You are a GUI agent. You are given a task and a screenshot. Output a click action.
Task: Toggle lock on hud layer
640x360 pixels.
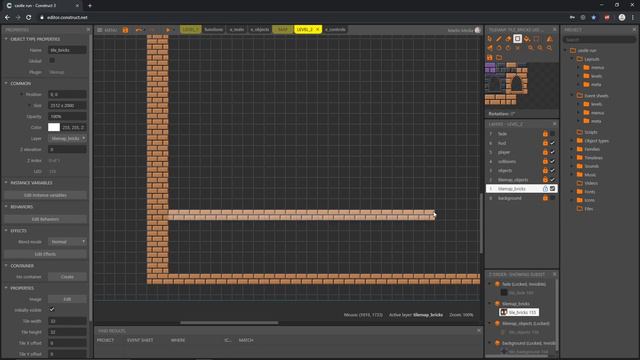(x=545, y=143)
